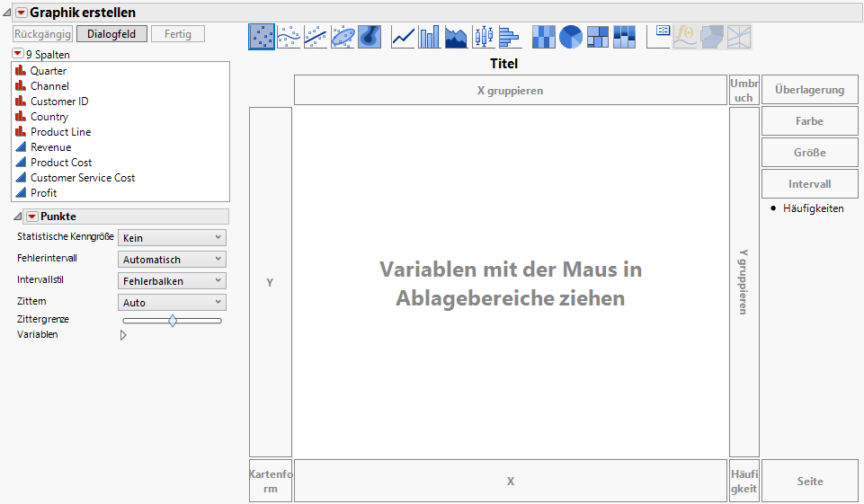Select the Bar chart element icon
The width and height of the screenshot is (864, 504).
(x=430, y=37)
